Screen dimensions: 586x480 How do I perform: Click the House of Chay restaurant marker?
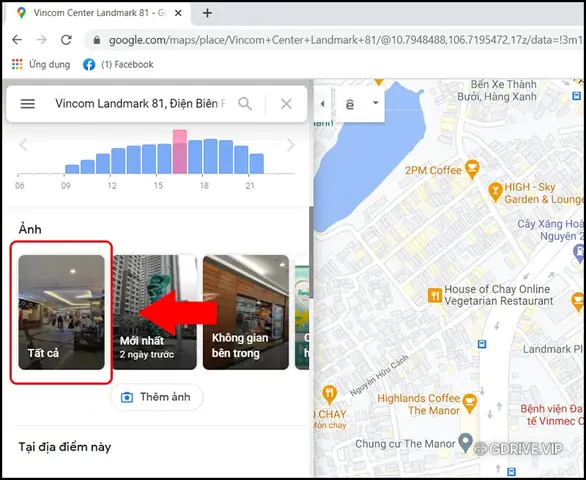(x=435, y=295)
